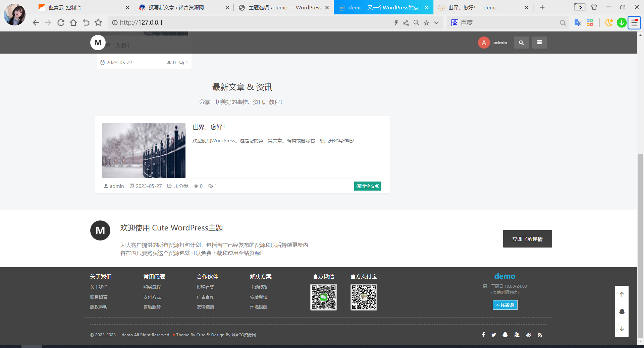Viewport: 644px width, 348px height.
Task: Jump to bottom with down arrow widget
Action: click(x=622, y=329)
